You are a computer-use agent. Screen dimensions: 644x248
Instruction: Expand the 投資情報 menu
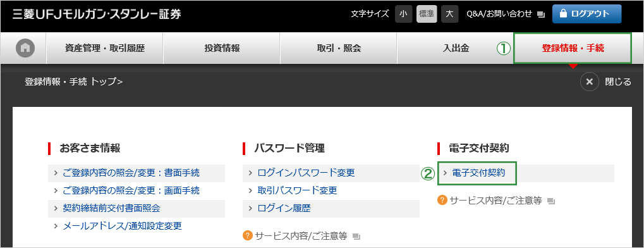pyautogui.click(x=222, y=49)
